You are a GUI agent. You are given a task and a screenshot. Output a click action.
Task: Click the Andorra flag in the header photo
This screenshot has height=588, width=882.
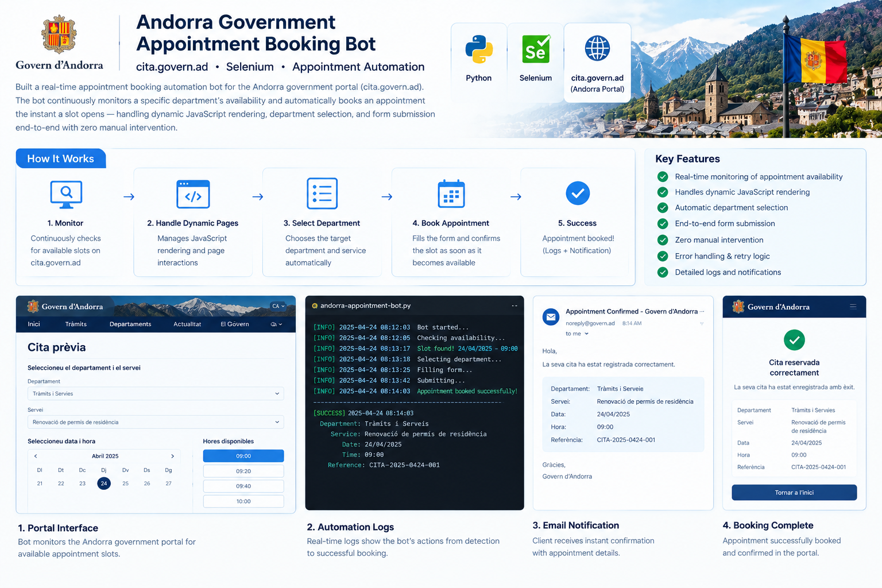(x=814, y=59)
